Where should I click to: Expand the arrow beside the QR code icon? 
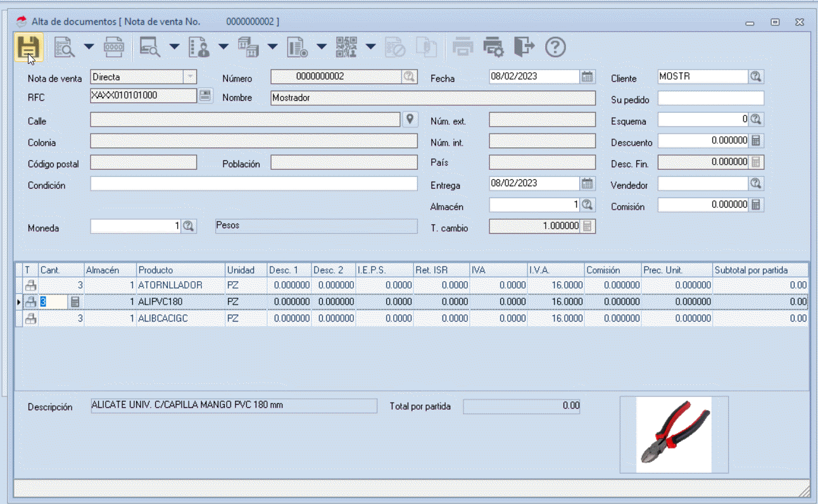pyautogui.click(x=371, y=46)
